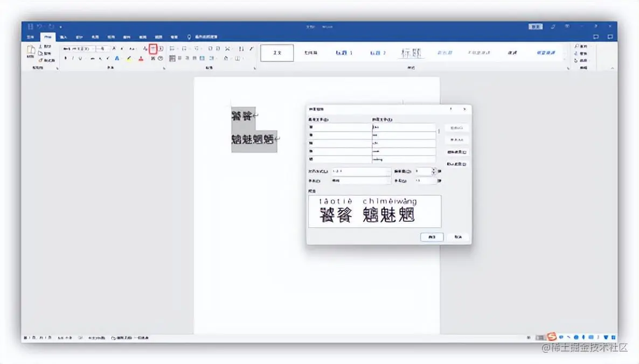Switch to the Design ribbon tab
639x364 pixels.
point(79,37)
